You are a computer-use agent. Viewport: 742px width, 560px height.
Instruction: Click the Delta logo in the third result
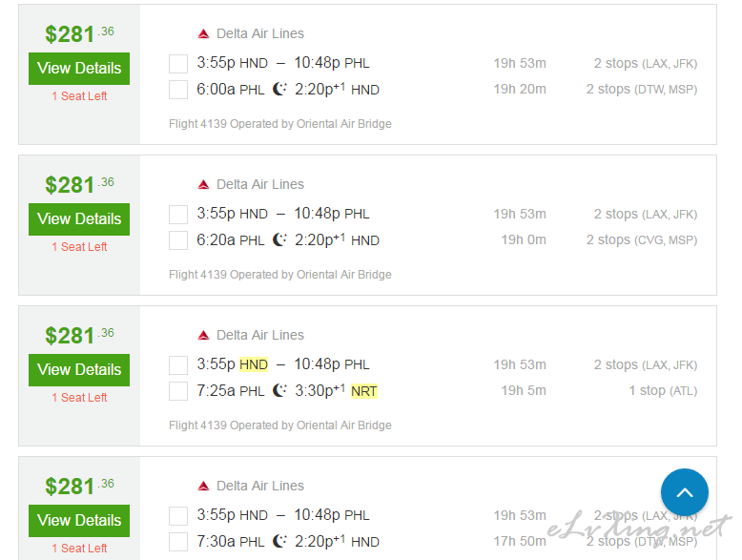pos(203,335)
